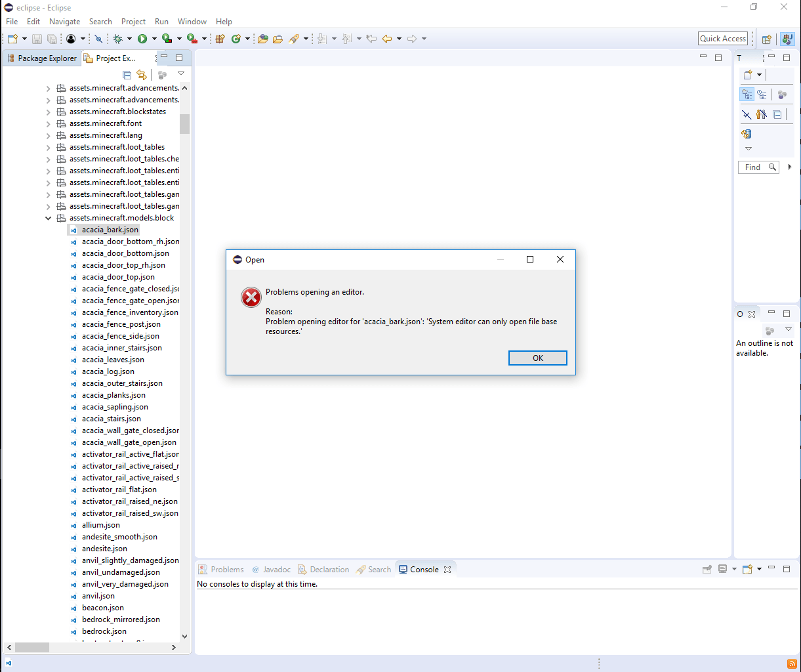Image resolution: width=801 pixels, height=672 pixels.
Task: Open the Java perspective icon at top right
Action: 787,39
